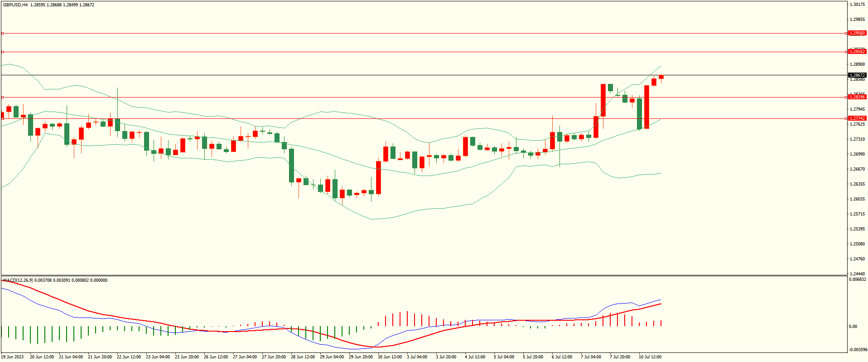Click the last candle on the chart
Viewport: 868px width, 362px height.
click(x=661, y=77)
